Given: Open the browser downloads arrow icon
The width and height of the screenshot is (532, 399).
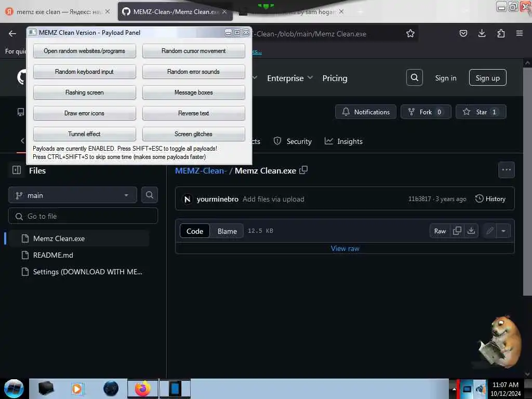Looking at the screenshot, I should (x=482, y=33).
